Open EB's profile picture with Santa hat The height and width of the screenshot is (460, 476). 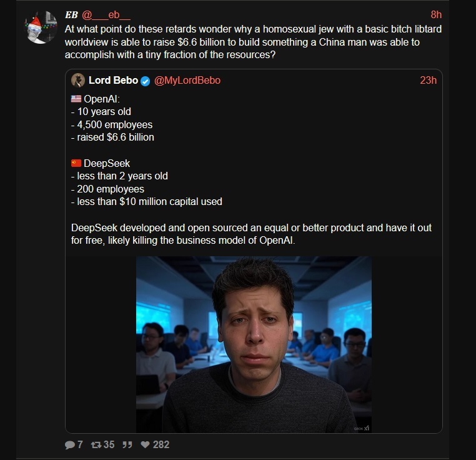pyautogui.click(x=41, y=27)
